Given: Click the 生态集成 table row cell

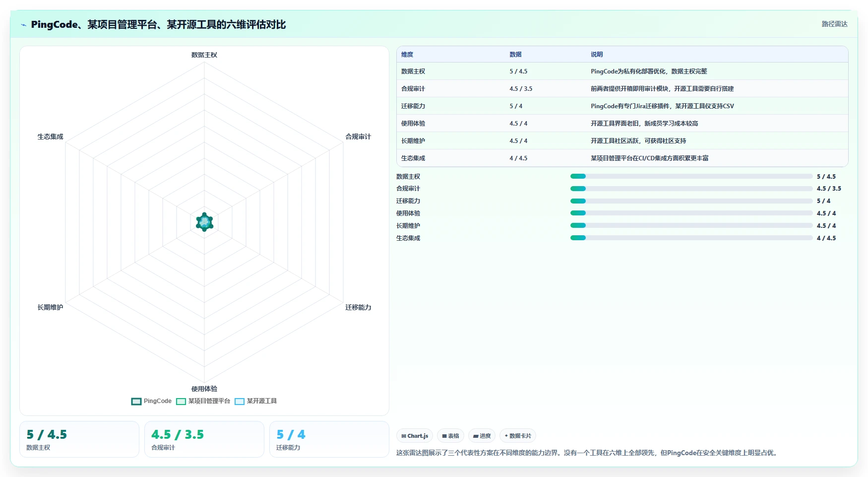Looking at the screenshot, I should tap(413, 158).
